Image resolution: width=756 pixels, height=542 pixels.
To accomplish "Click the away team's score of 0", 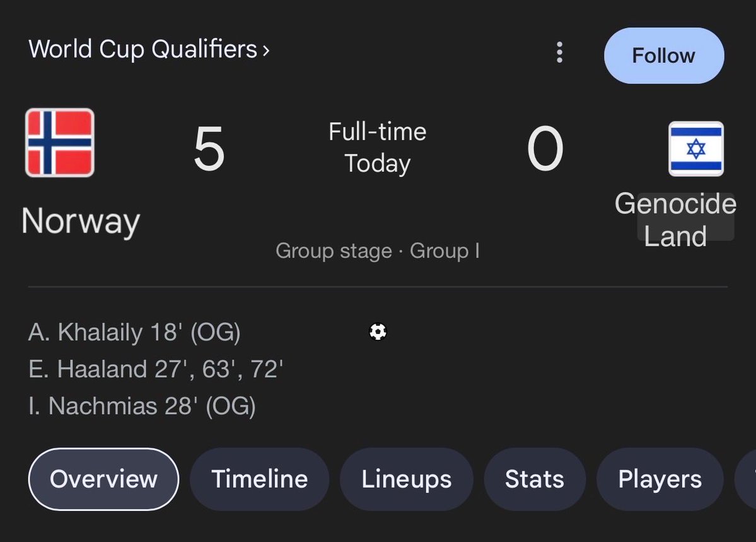I will [545, 149].
